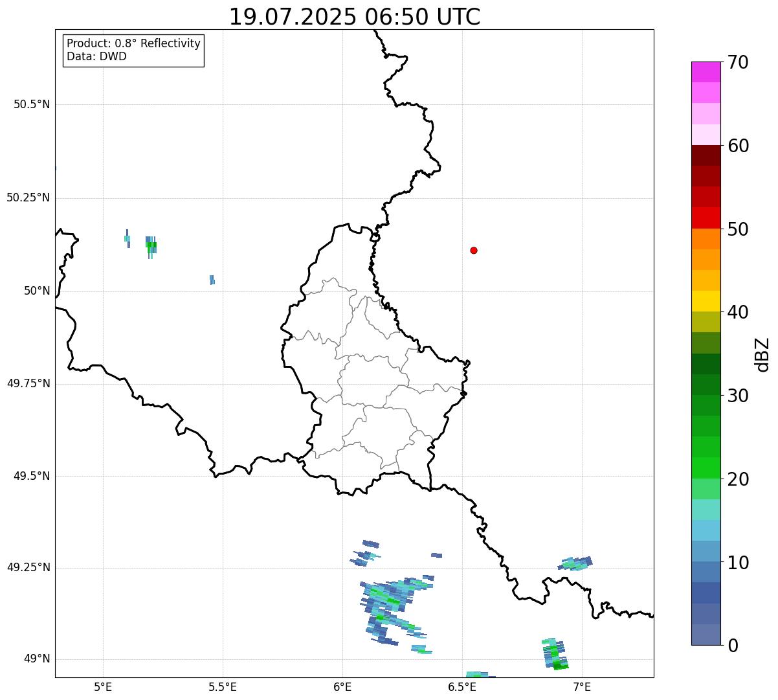Viewport: 778px width, 700px height.
Task: Click the 70 tick label on colorbar
Action: (738, 62)
